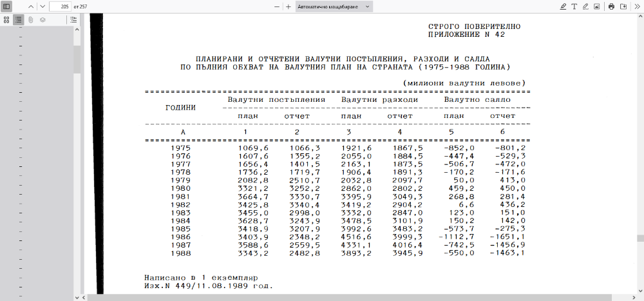Click the value 413,0
The width and height of the screenshot is (644, 301).
(x=513, y=180)
